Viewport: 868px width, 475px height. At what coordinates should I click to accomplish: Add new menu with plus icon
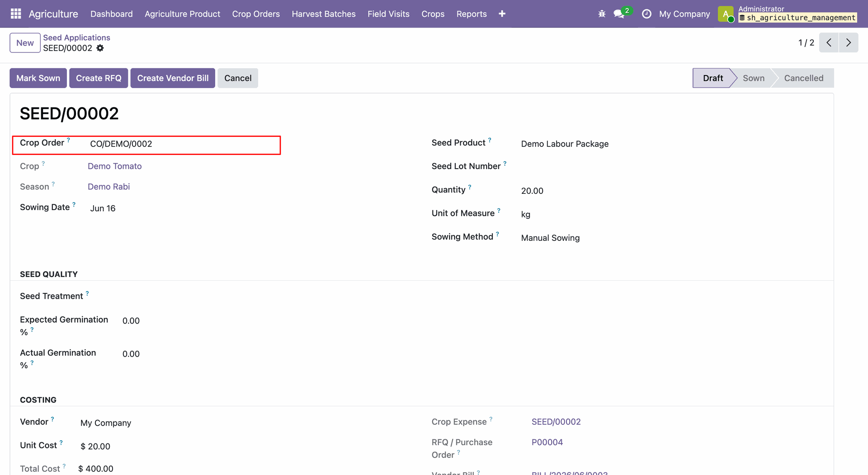coord(502,14)
